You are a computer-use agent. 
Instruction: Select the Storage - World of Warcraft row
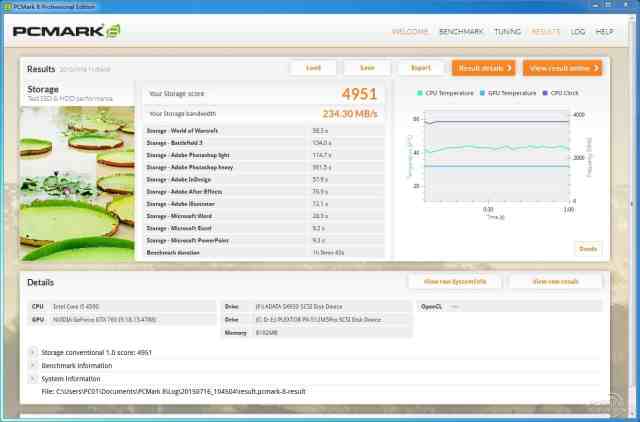[x=264, y=131]
